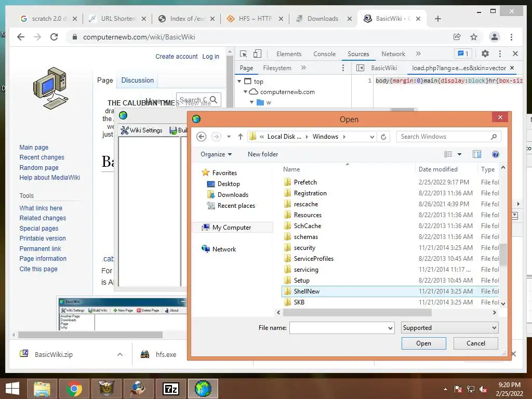The image size is (532, 399).
Task: Click the Chrome taskbar icon
Action: pyautogui.click(x=74, y=389)
